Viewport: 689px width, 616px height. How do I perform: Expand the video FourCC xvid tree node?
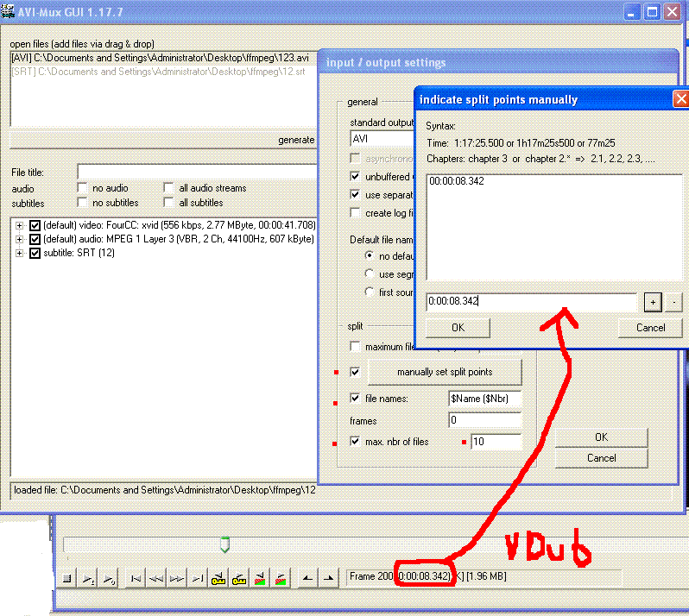(19, 226)
